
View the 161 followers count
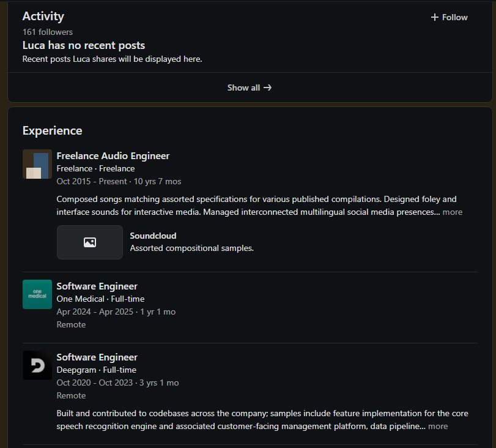(x=48, y=32)
